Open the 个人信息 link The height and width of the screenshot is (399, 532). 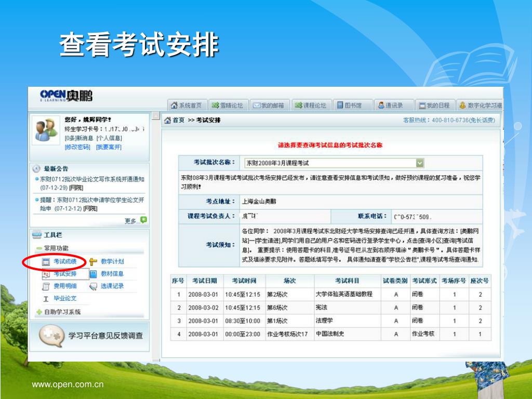click(x=109, y=138)
